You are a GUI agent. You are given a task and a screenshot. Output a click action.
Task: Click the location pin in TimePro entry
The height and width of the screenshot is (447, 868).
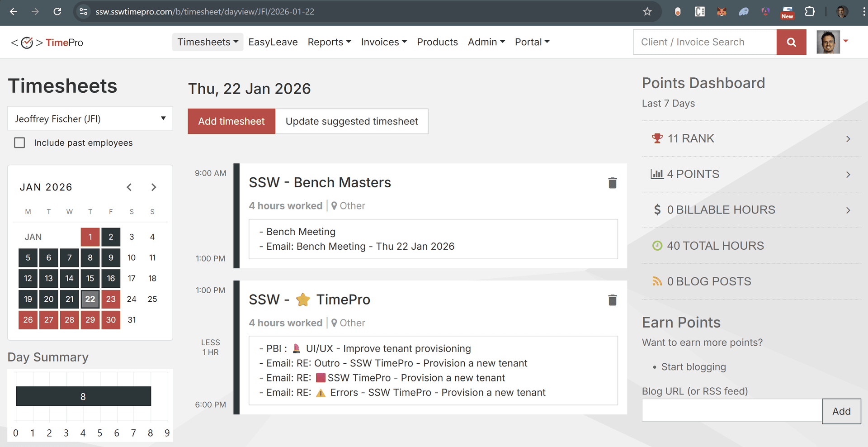334,323
